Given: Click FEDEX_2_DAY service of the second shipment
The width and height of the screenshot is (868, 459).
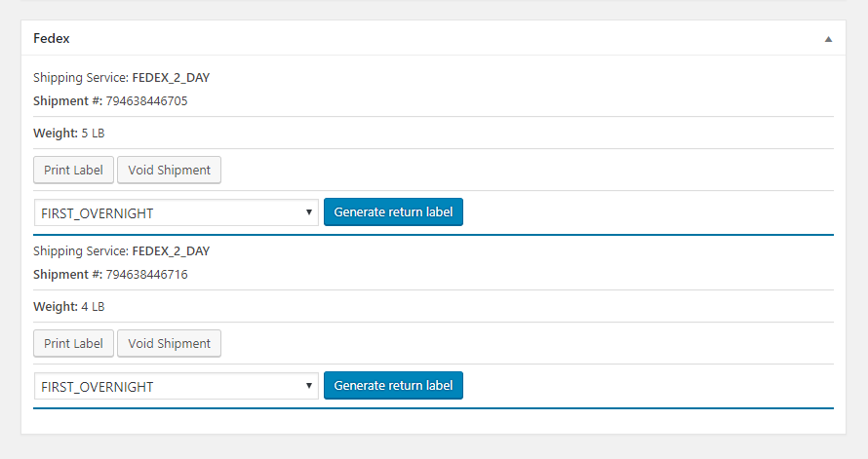Looking at the screenshot, I should point(171,251).
